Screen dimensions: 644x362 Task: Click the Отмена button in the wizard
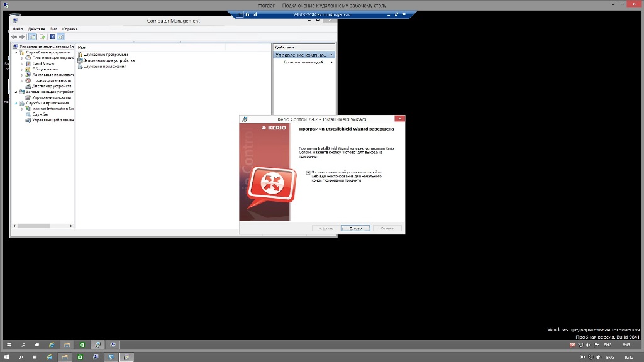(x=387, y=228)
